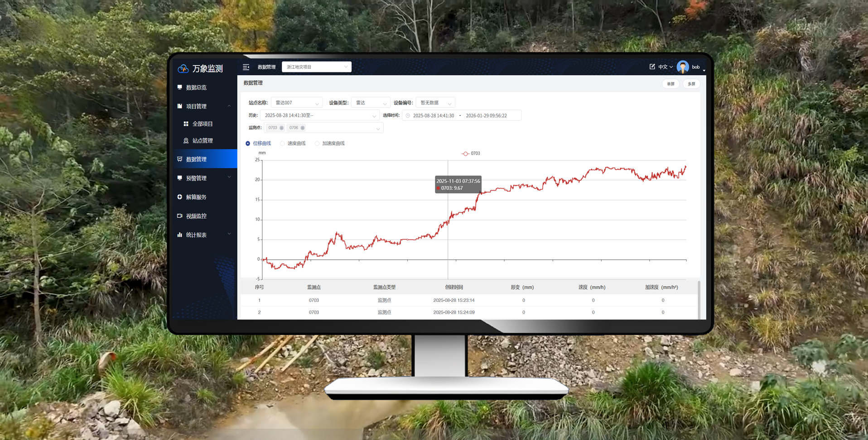Open 解算服务 in the sidebar

point(196,197)
